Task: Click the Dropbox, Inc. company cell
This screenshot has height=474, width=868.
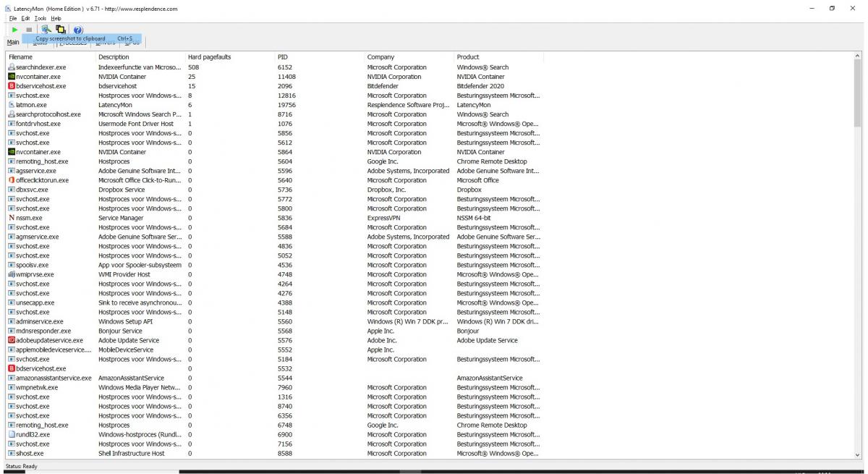Action: [386, 190]
